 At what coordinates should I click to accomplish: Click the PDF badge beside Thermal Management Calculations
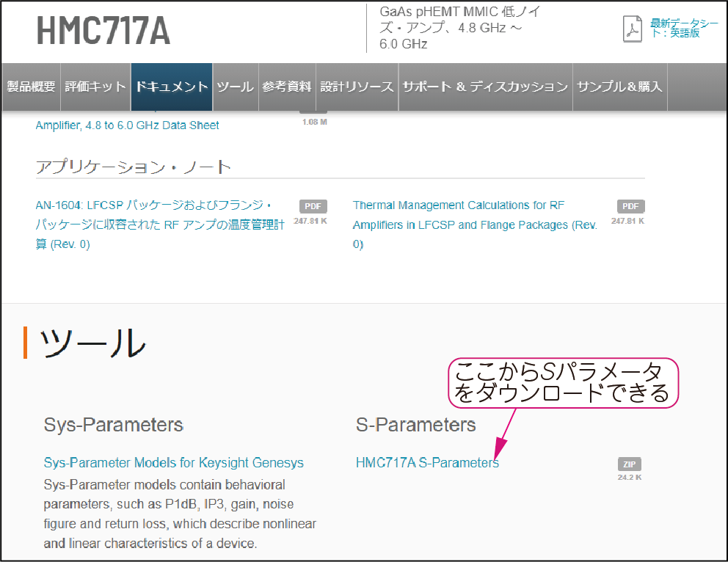pos(630,206)
